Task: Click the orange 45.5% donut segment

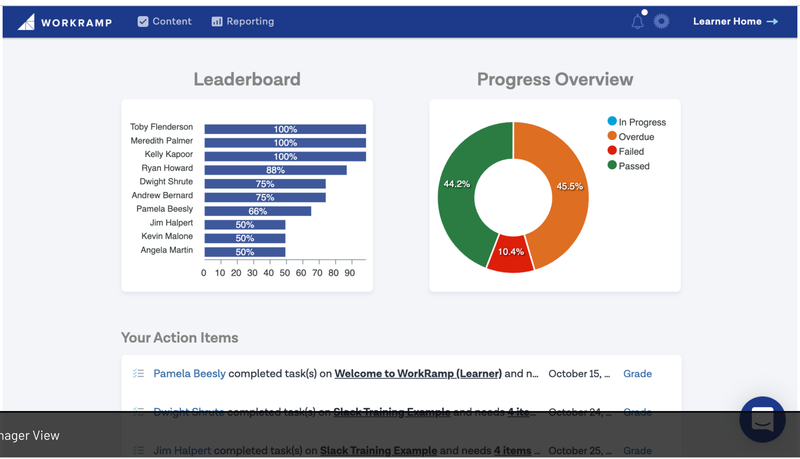Action: click(569, 186)
